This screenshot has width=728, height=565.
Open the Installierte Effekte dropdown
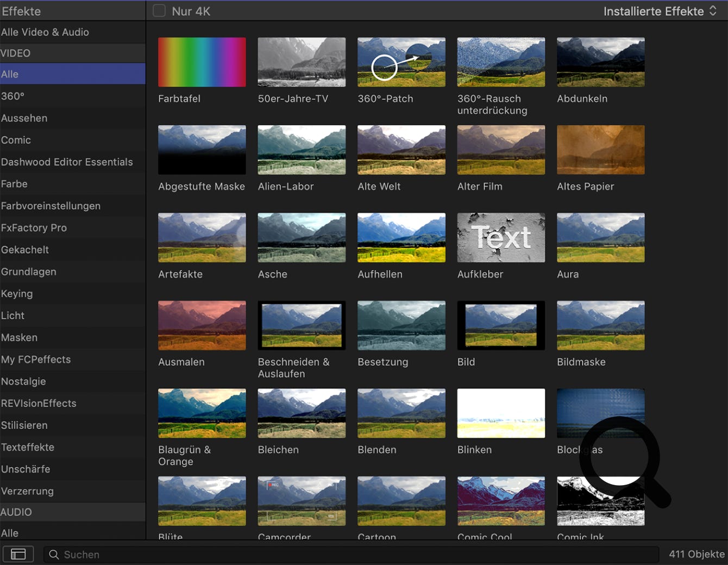pos(653,11)
